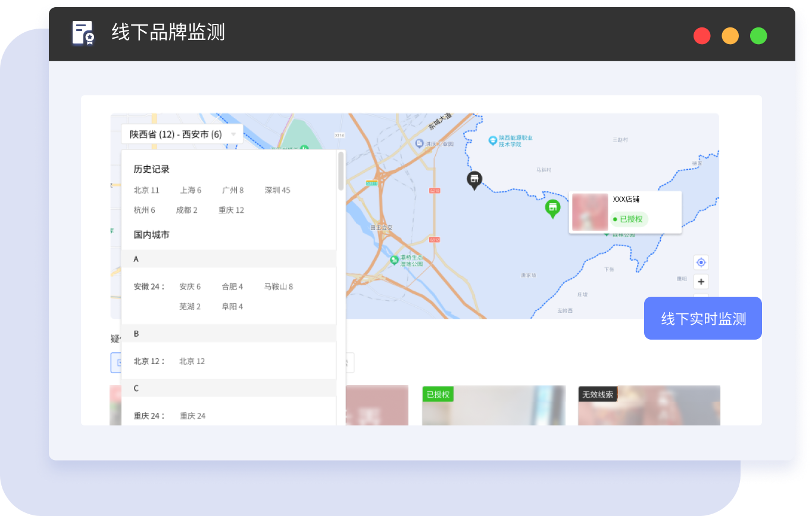
Task: Open the 陕西省 (12) - 西安市 (6) region dropdown
Action: 182,134
